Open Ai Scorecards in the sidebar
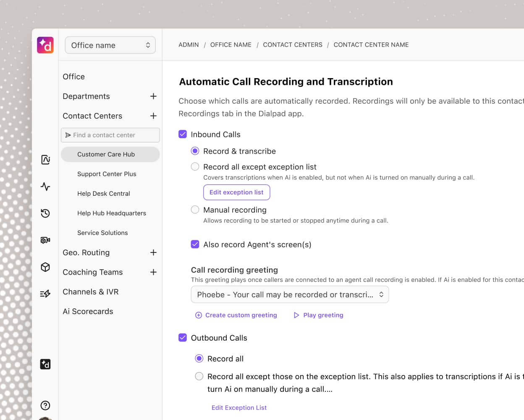 (88, 311)
